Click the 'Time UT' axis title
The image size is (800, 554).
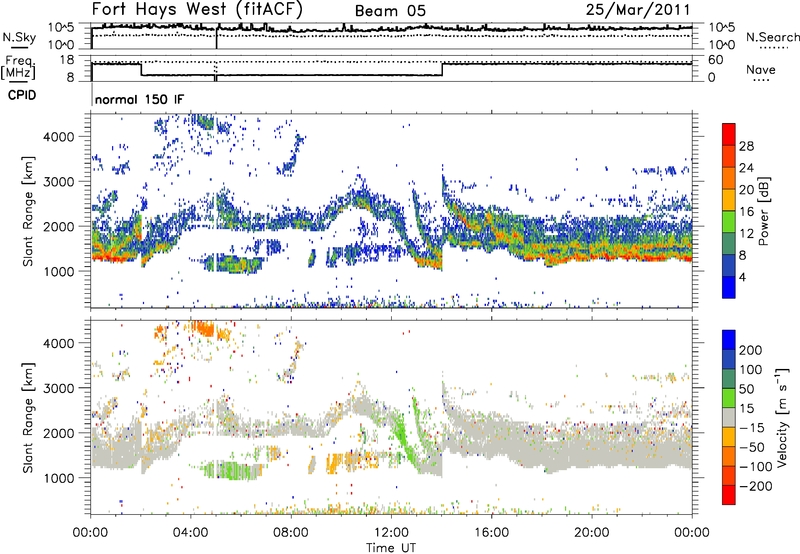[391, 548]
